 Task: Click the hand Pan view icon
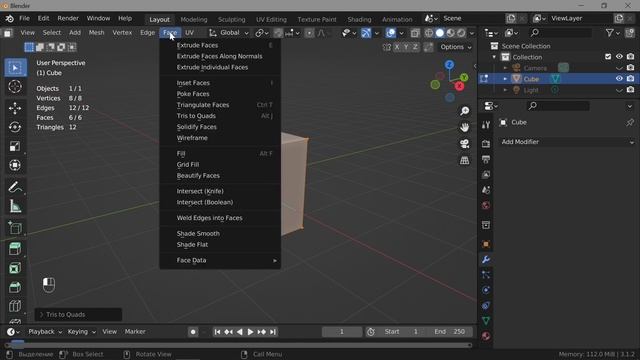[x=464, y=127]
